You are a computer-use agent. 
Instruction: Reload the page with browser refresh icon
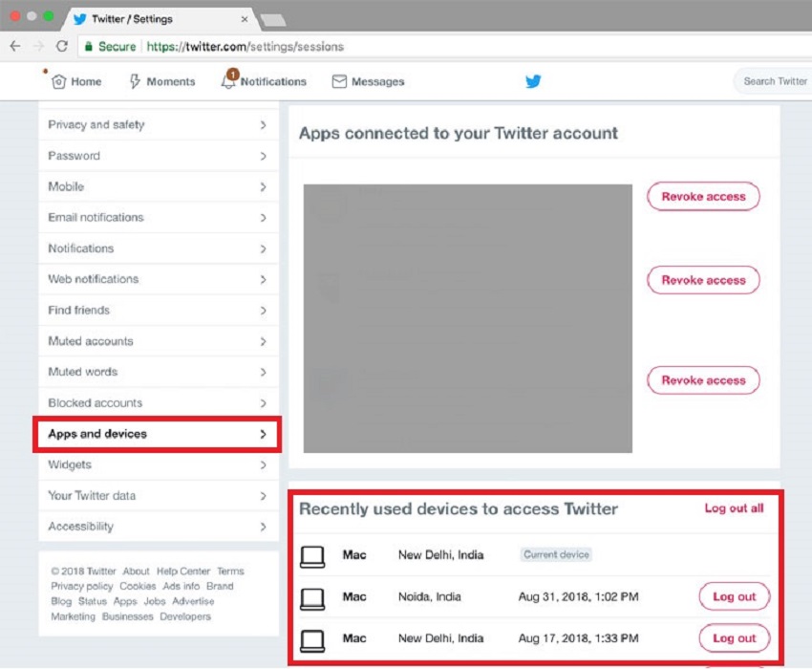pyautogui.click(x=62, y=46)
